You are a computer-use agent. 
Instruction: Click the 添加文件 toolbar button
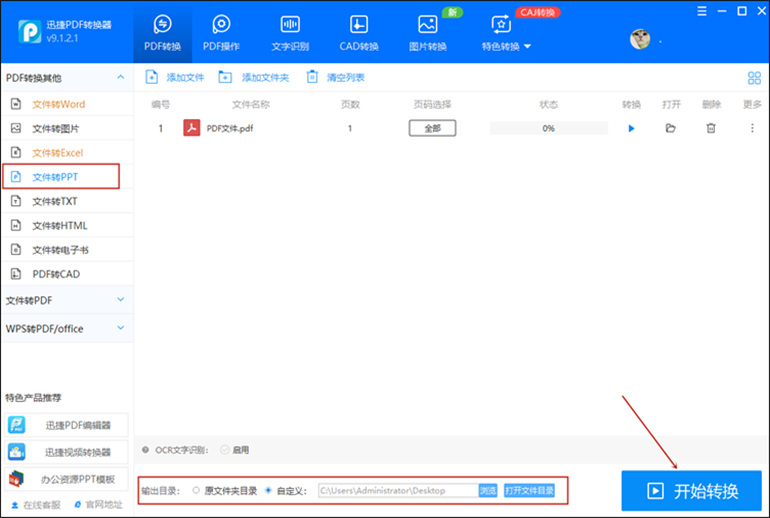click(x=174, y=77)
